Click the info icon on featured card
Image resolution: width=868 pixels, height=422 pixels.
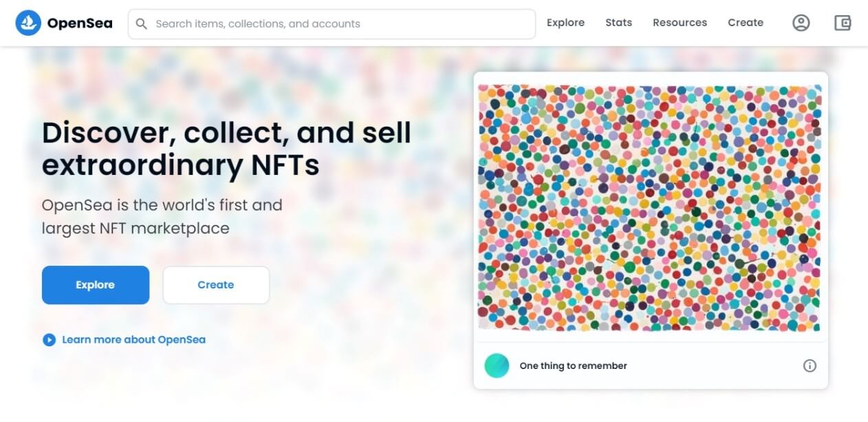[810, 366]
